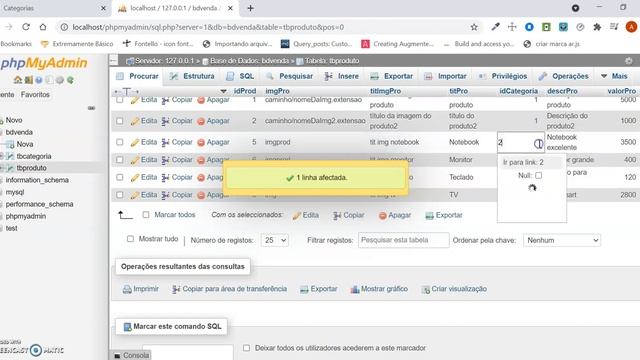Copy the row with idProd 2
Screen dimensions: 640x360
tap(177, 121)
